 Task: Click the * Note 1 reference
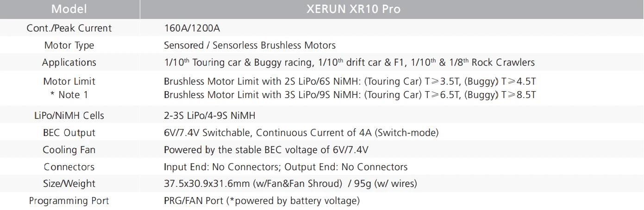coord(69,95)
